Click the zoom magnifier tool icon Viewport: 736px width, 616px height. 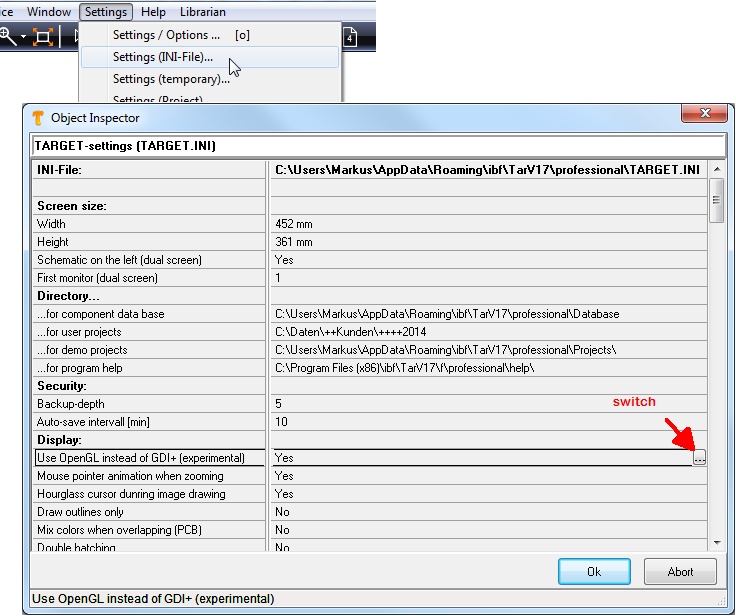[x=8, y=36]
